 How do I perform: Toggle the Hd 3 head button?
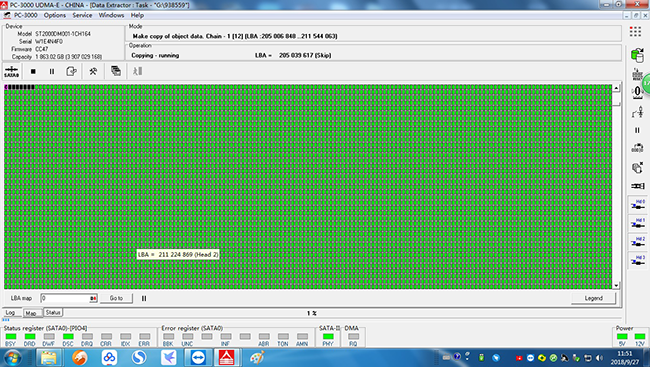(x=638, y=260)
